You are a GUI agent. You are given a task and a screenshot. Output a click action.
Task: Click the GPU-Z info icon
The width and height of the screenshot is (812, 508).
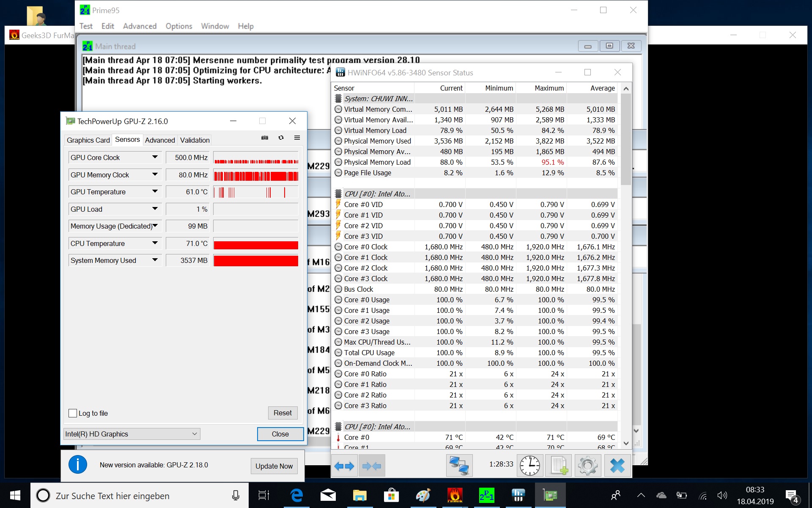click(78, 465)
